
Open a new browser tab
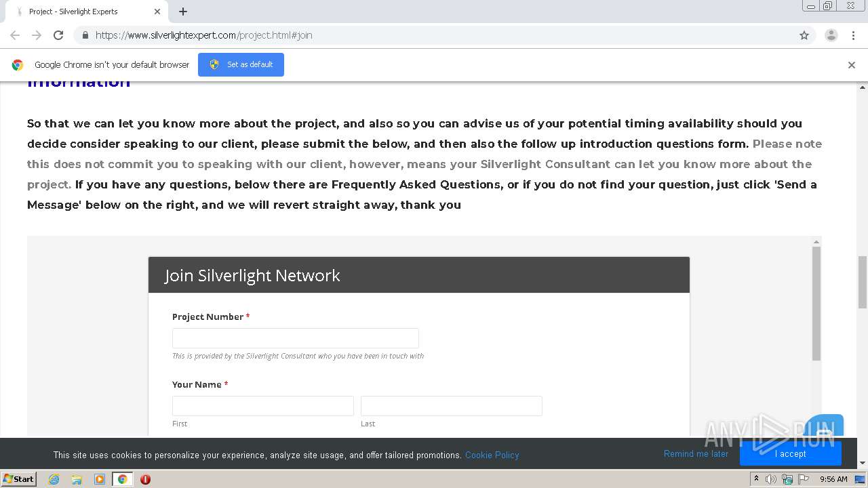183,12
